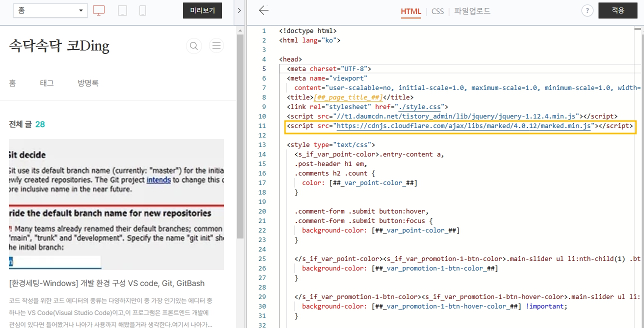Switch to the CSS tab
This screenshot has width=644, height=328.
click(437, 11)
